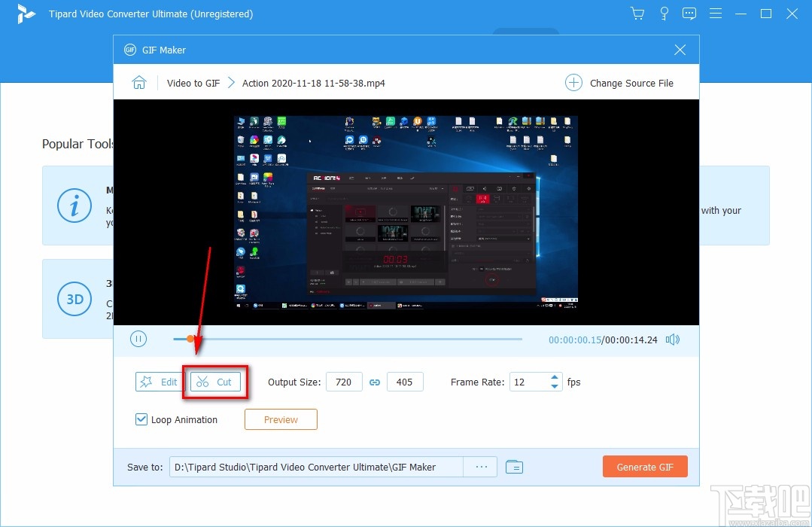Pause the video playback
812x527 pixels.
tap(138, 340)
